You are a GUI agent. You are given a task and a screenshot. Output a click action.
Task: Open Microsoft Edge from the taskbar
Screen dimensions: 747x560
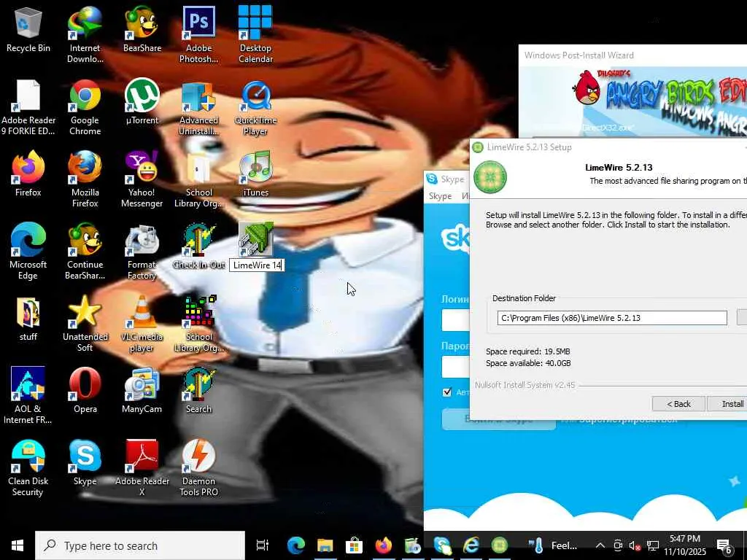click(x=296, y=545)
